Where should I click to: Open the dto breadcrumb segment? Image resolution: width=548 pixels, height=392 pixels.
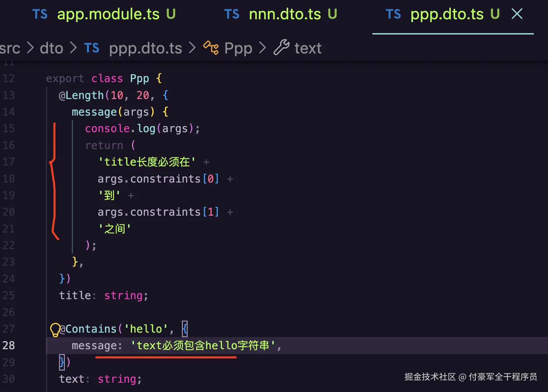tap(51, 48)
